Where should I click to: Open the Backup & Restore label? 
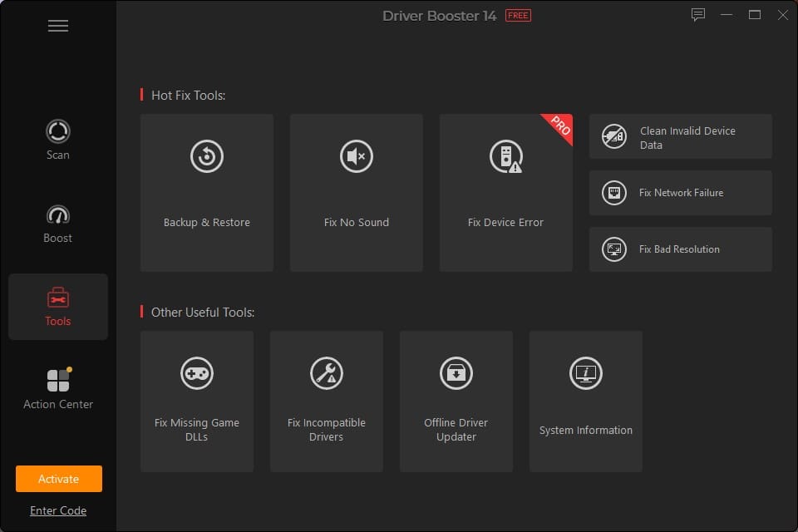point(207,223)
